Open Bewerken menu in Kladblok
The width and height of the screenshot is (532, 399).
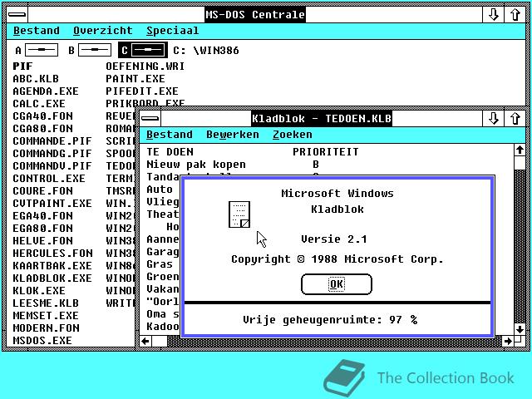pyautogui.click(x=233, y=135)
